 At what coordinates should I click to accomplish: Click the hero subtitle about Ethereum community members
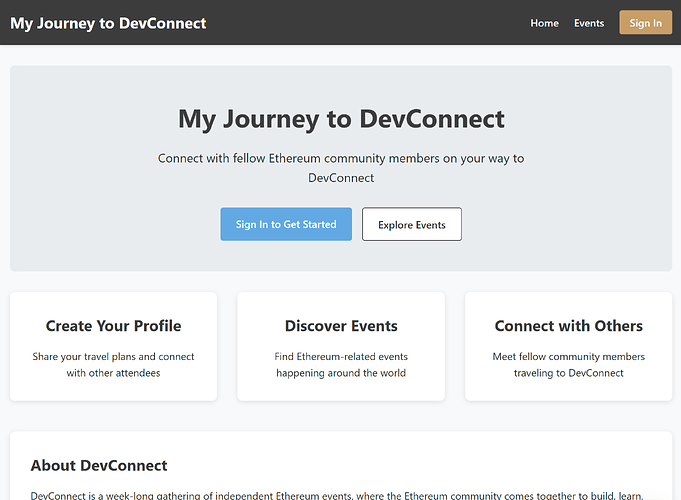[341, 168]
